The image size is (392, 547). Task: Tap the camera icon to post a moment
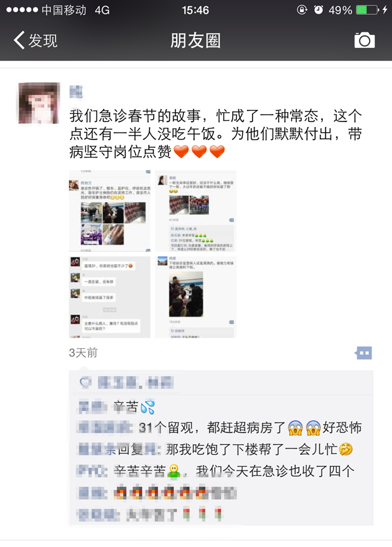click(x=365, y=40)
